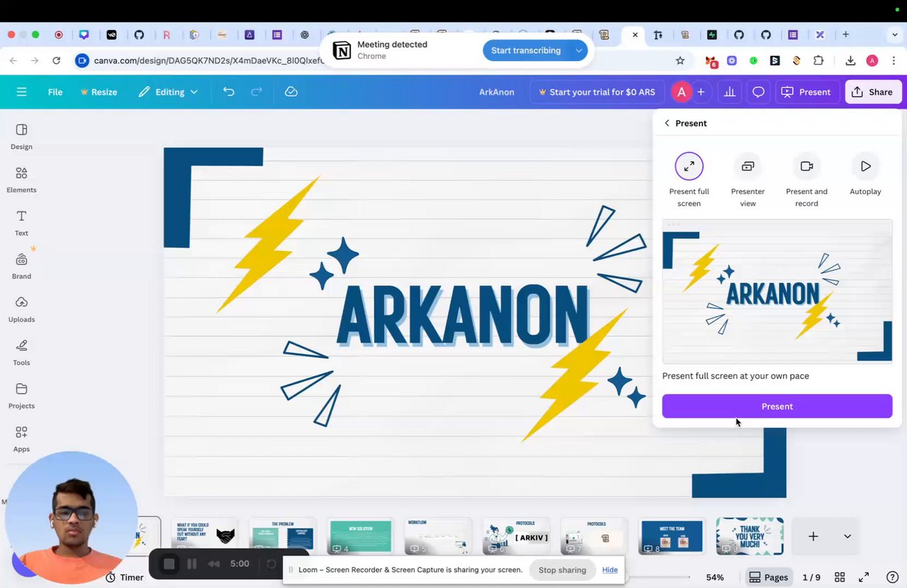
Task: Open a new browser tab
Action: point(845,34)
